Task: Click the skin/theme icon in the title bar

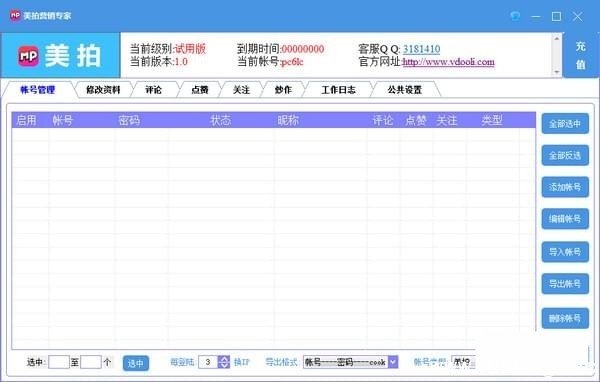Action: [x=515, y=16]
